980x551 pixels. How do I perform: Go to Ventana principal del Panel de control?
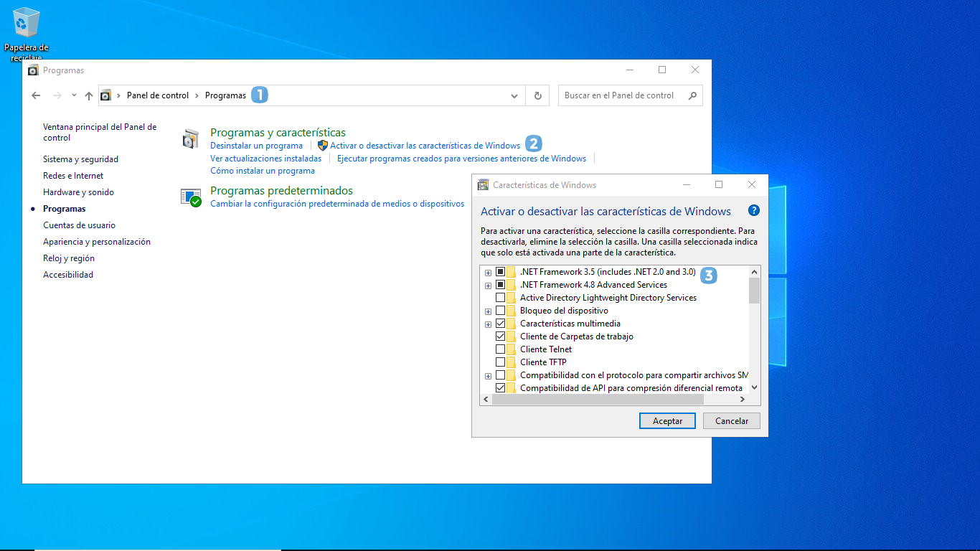(100, 132)
